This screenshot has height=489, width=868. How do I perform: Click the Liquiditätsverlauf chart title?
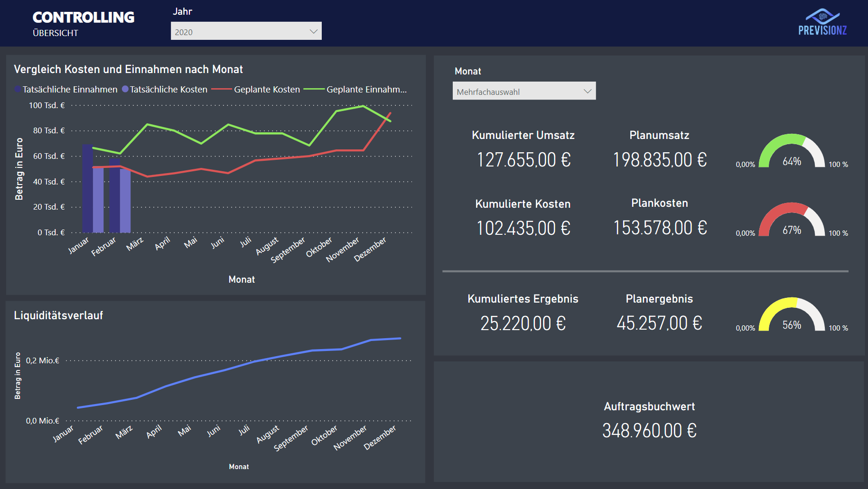(x=58, y=315)
